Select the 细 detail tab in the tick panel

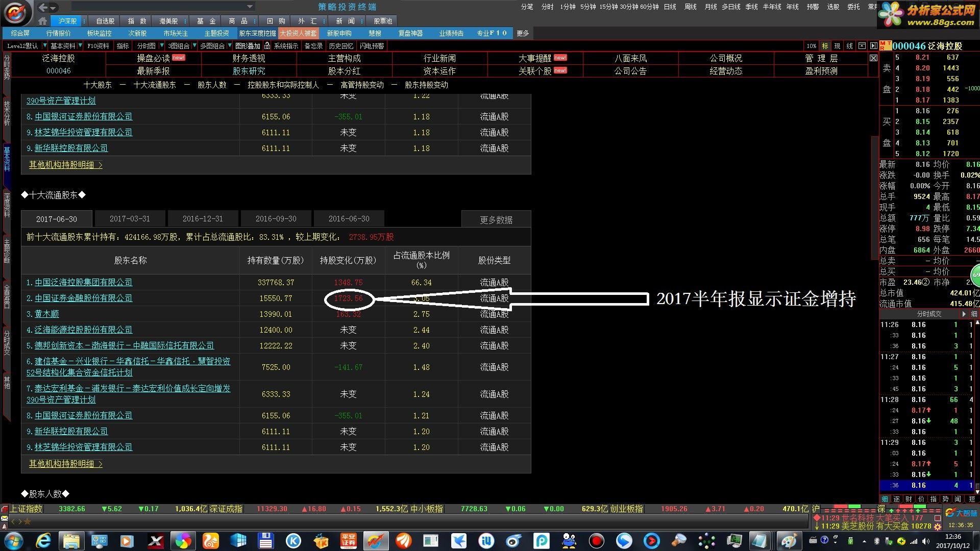click(885, 499)
